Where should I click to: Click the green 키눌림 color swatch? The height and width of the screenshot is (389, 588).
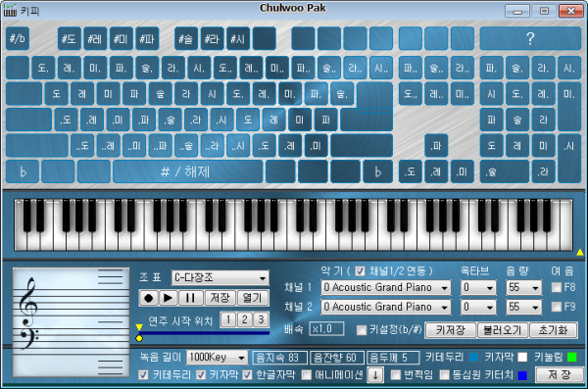tap(572, 357)
